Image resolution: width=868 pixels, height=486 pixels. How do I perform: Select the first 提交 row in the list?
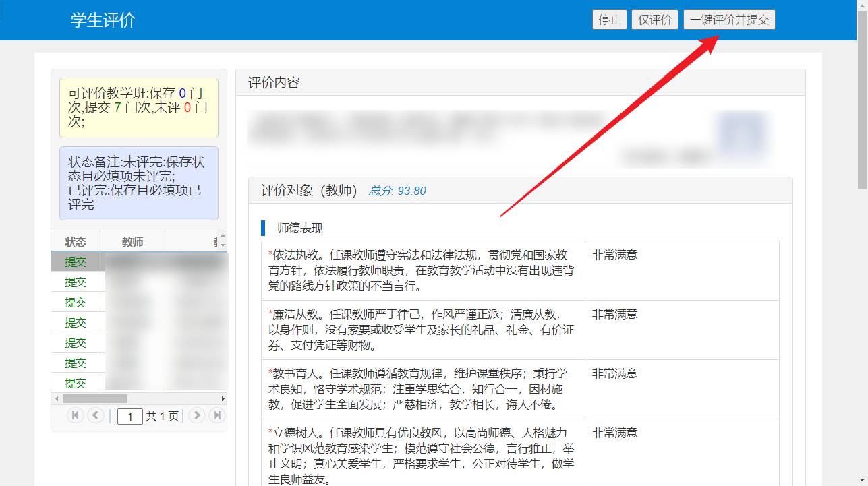[x=76, y=262]
